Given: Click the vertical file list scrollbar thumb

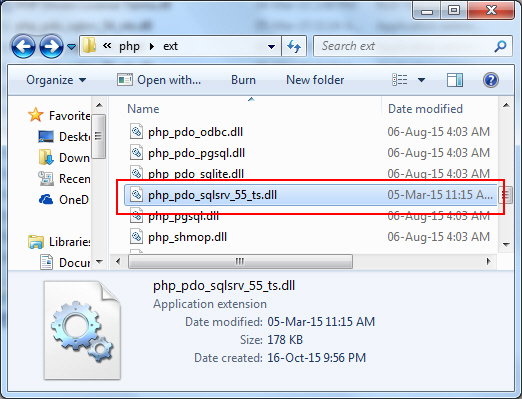Looking at the screenshot, I should 506,195.
